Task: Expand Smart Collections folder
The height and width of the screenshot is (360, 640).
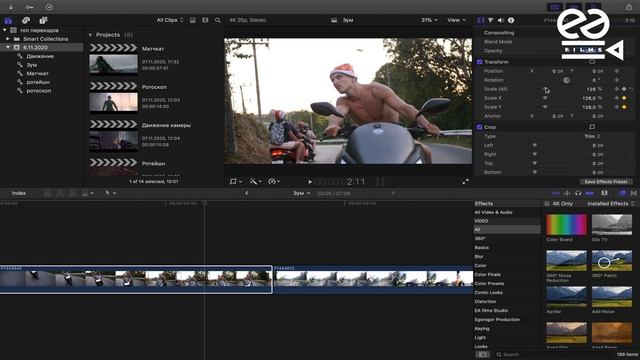Action: (8, 39)
